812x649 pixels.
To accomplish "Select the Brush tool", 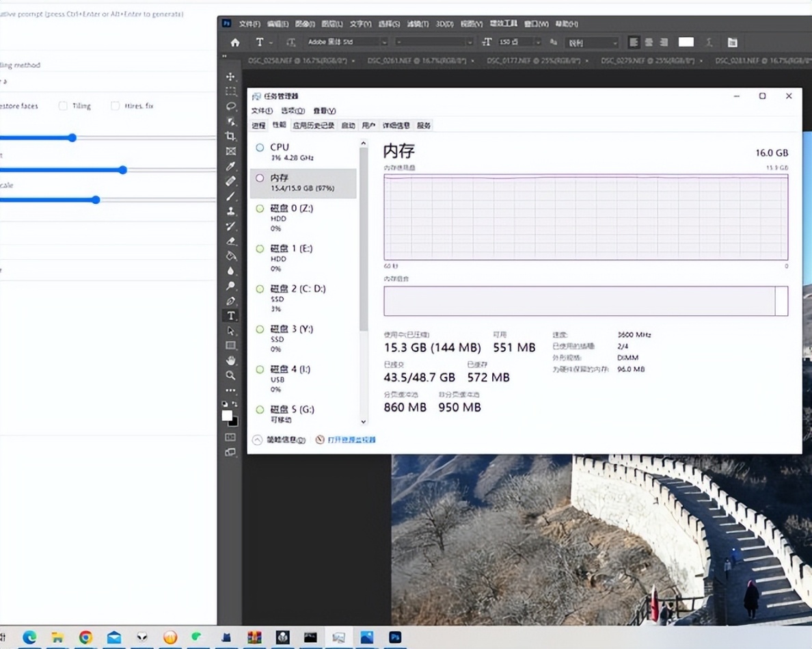I will [231, 196].
